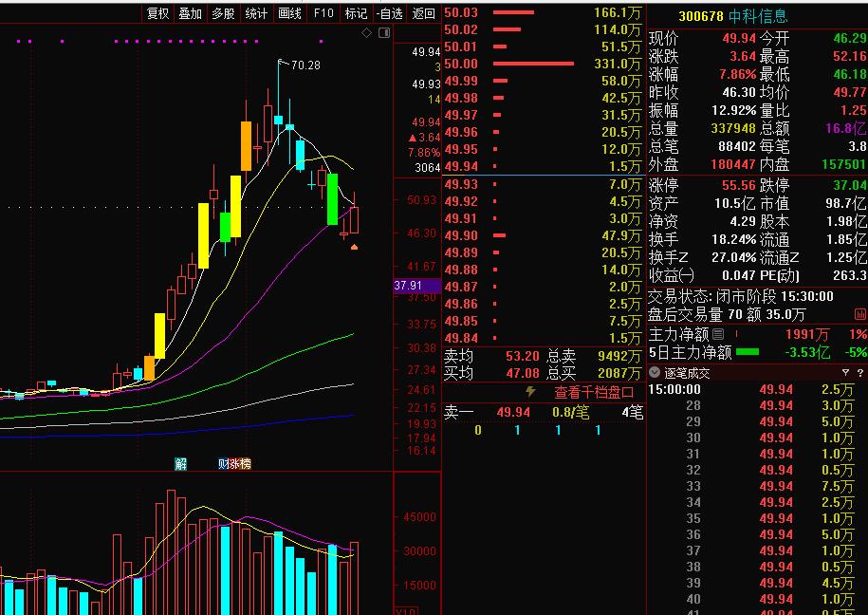The height and width of the screenshot is (615, 868).
Task: Click the 主力净额 value 1991万
Action: click(x=807, y=334)
